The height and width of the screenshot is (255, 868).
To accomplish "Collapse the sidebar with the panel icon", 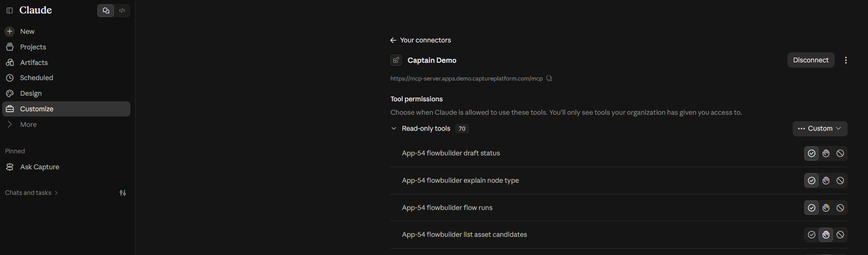I will [10, 10].
